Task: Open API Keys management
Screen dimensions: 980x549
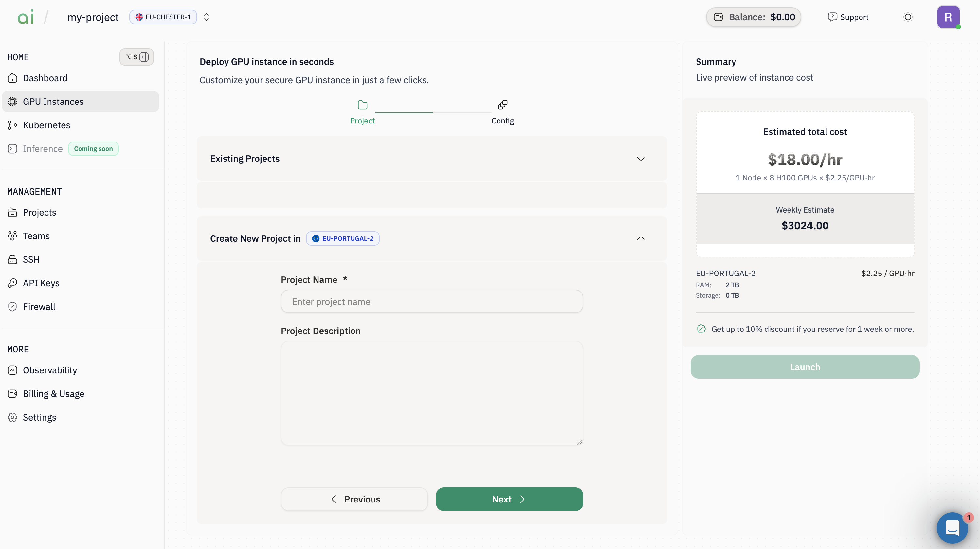Action: pos(41,283)
